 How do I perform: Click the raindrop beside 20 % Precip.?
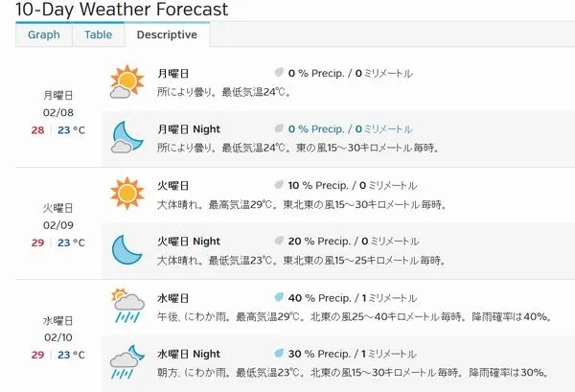279,241
